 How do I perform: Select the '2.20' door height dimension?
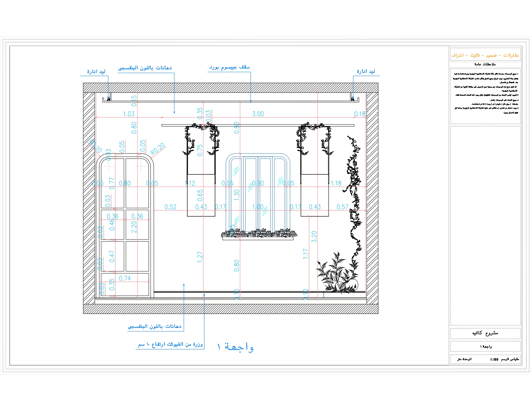click(x=134, y=227)
